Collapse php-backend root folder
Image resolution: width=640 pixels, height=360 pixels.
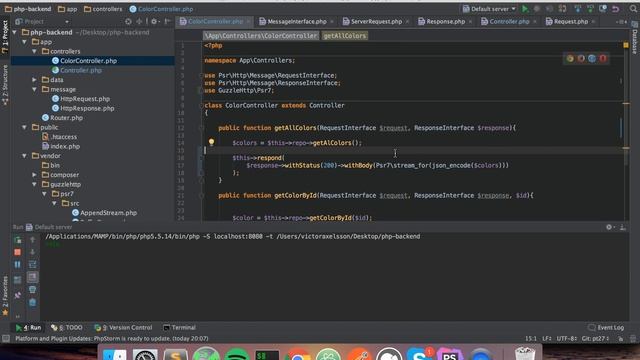(15, 32)
